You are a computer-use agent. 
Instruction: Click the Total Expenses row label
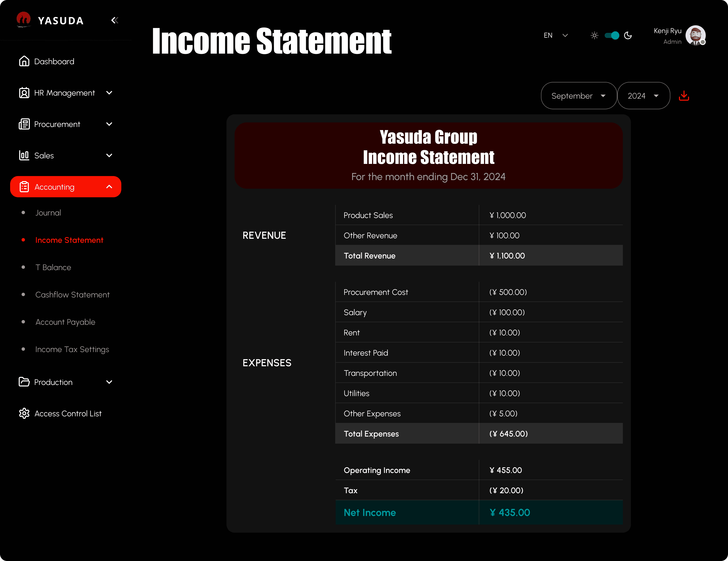coord(371,434)
